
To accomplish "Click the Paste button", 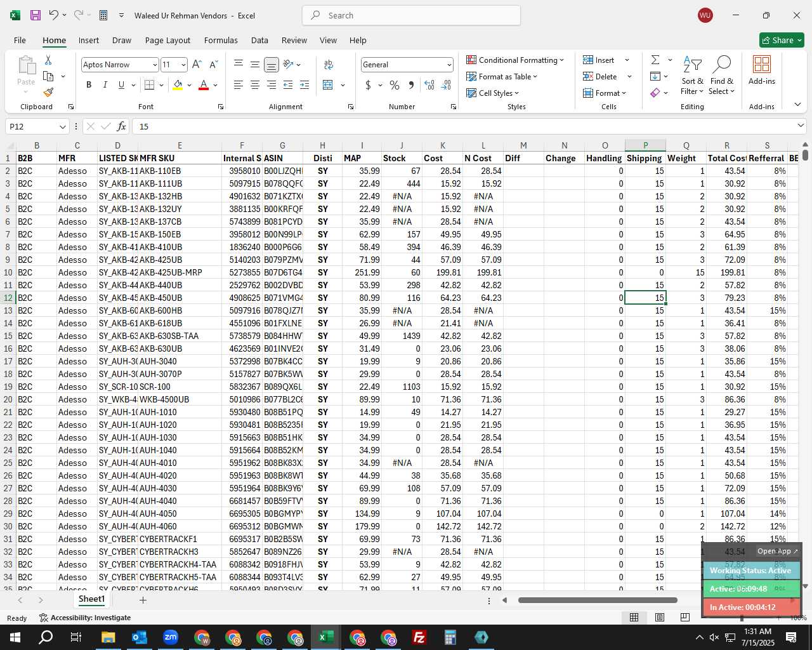I will (26, 74).
